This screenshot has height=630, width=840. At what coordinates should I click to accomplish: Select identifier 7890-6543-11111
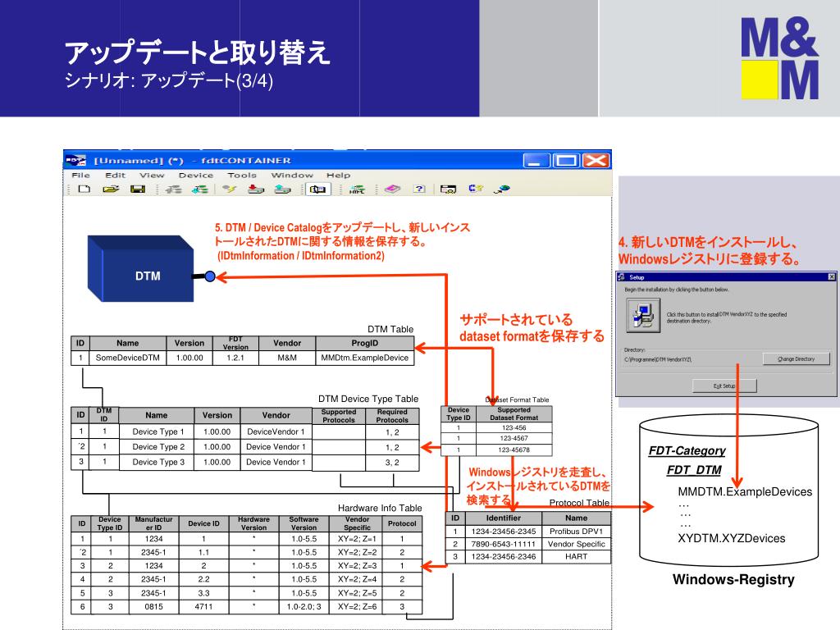504,545
